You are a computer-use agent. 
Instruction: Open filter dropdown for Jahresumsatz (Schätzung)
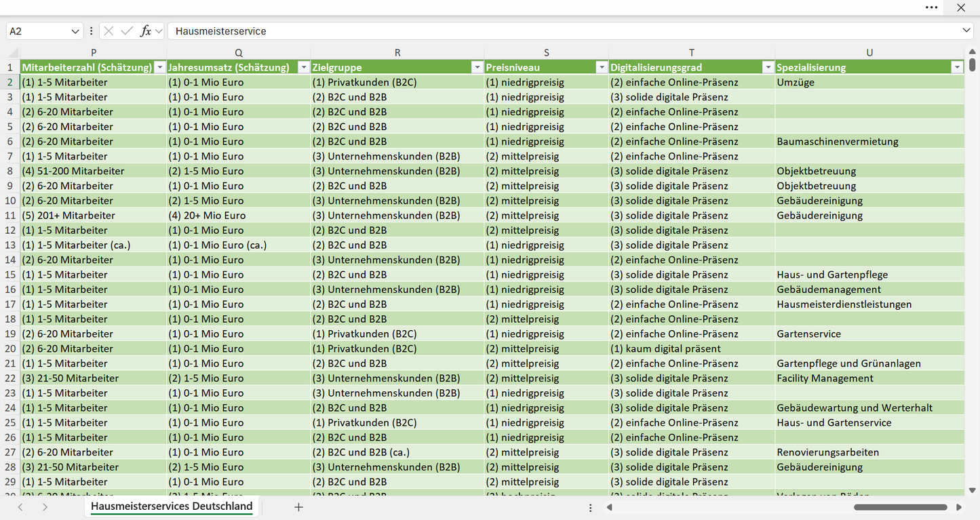tap(303, 67)
